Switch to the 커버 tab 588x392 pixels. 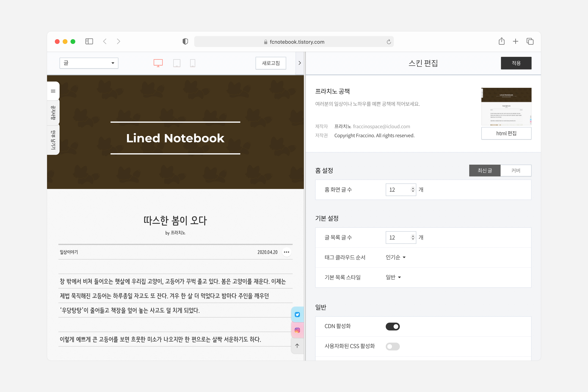516,170
